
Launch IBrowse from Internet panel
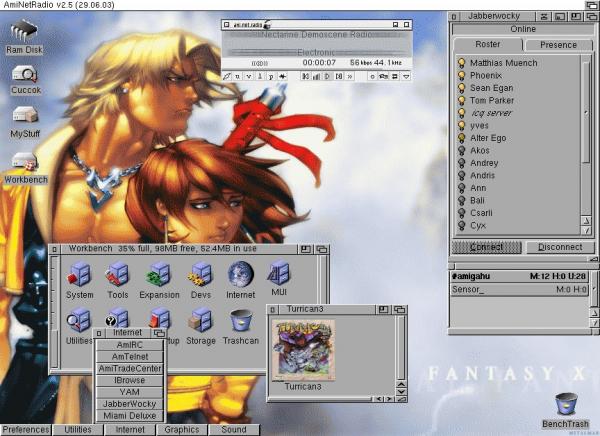click(129, 380)
